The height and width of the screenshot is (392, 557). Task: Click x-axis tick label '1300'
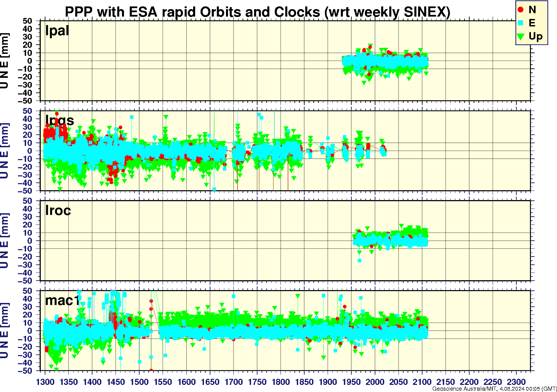45,382
